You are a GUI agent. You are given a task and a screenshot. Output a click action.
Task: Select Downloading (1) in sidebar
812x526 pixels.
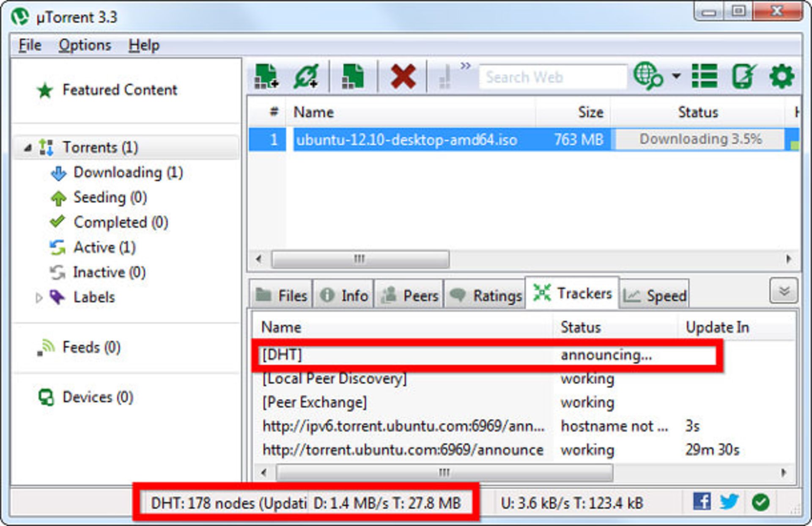[x=128, y=173]
